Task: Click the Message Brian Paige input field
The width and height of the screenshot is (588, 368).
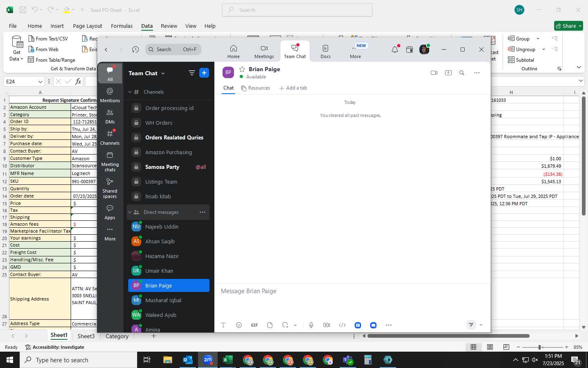Action: point(352,291)
